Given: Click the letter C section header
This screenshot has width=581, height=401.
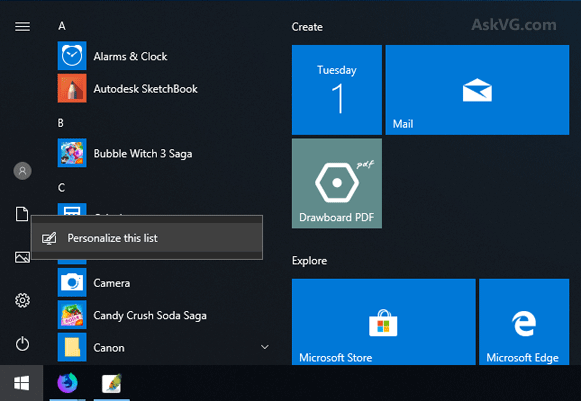Looking at the screenshot, I should 62,188.
